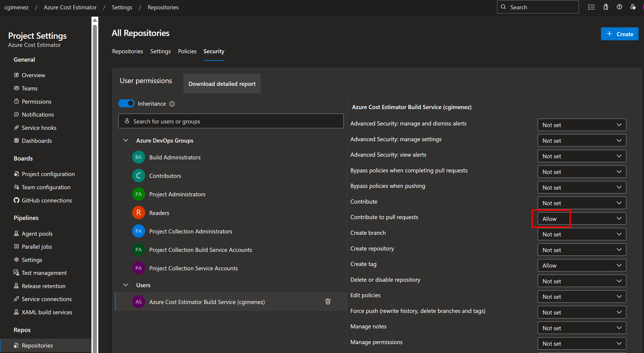Open the Manage notes permission dropdown
The image size is (644, 353).
coord(582,328)
